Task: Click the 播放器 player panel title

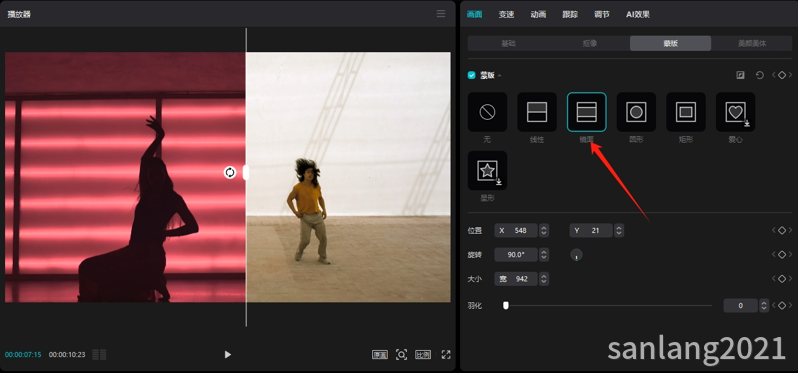Action: [x=19, y=14]
